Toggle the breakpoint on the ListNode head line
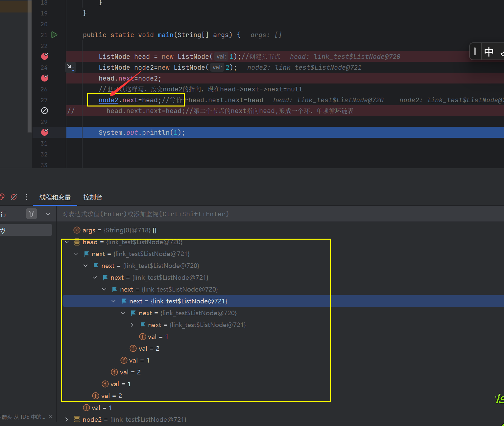 pyautogui.click(x=45, y=57)
